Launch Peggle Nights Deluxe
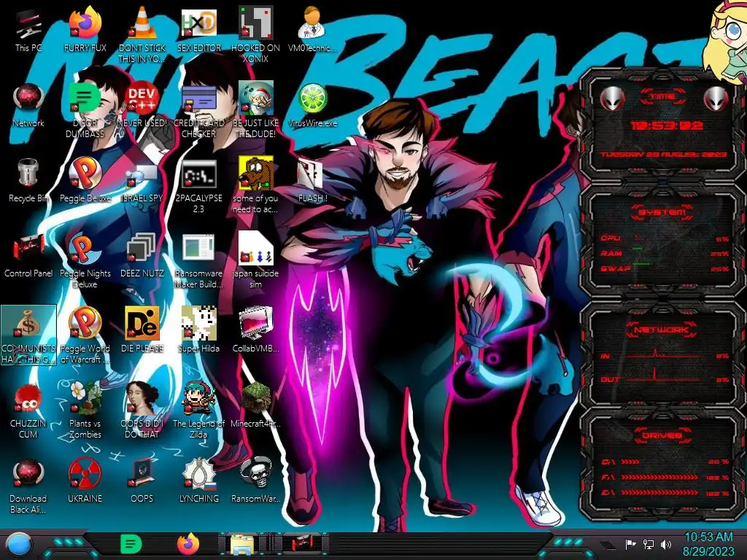This screenshot has width=747, height=560. [85, 261]
